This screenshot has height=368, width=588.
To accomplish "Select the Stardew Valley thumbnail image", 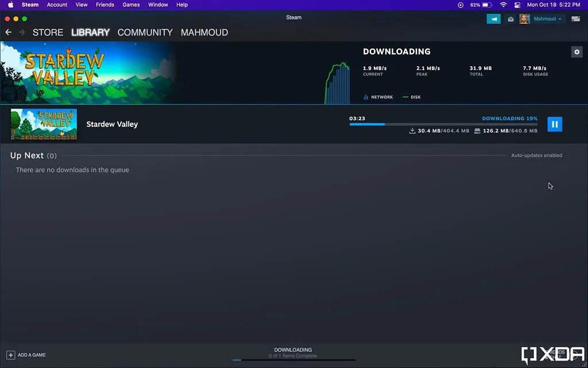I will point(43,124).
